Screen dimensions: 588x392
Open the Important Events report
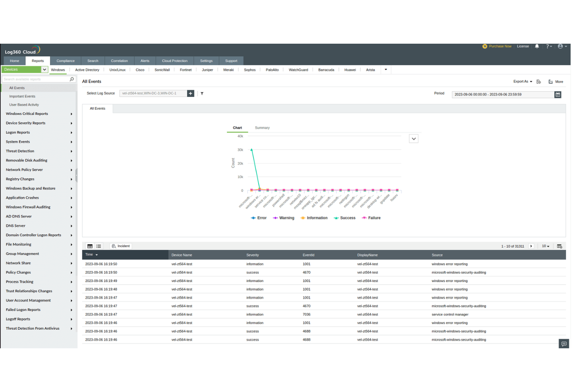point(22,97)
